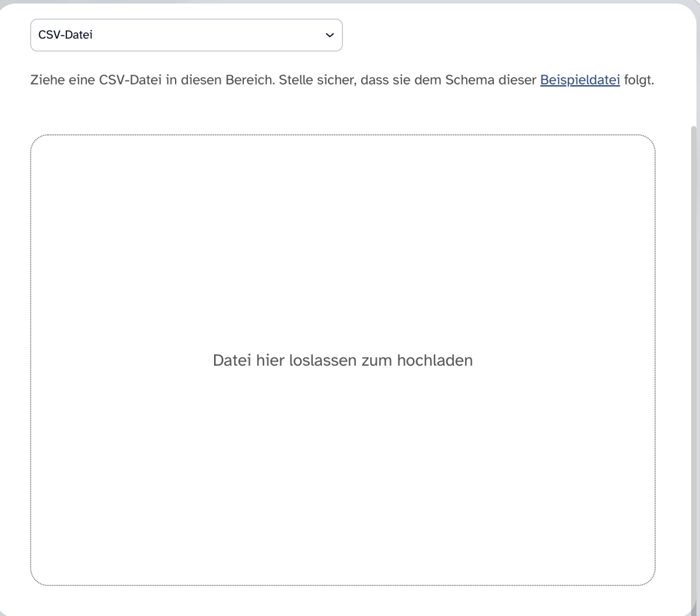Click the 'Datei hier loslassen zum hochladen' text
This screenshot has height=616, width=700.
[343, 360]
